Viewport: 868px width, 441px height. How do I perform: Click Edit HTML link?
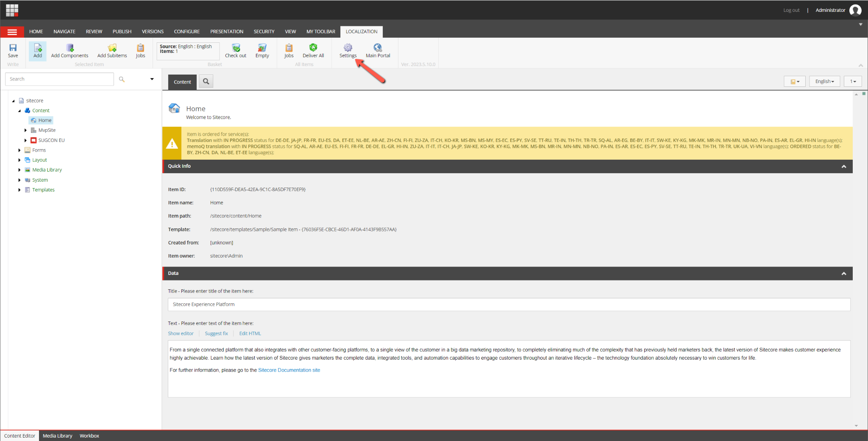tap(250, 334)
